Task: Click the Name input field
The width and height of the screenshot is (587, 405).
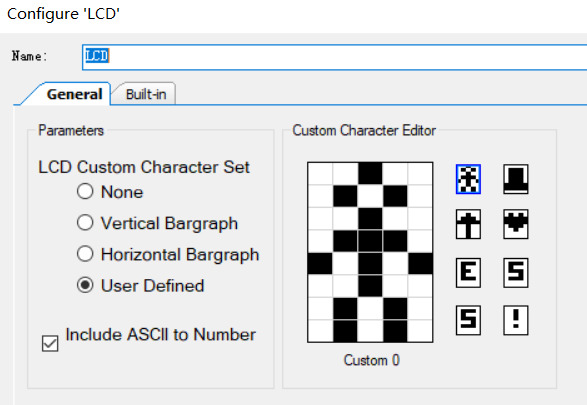Action: coord(334,57)
